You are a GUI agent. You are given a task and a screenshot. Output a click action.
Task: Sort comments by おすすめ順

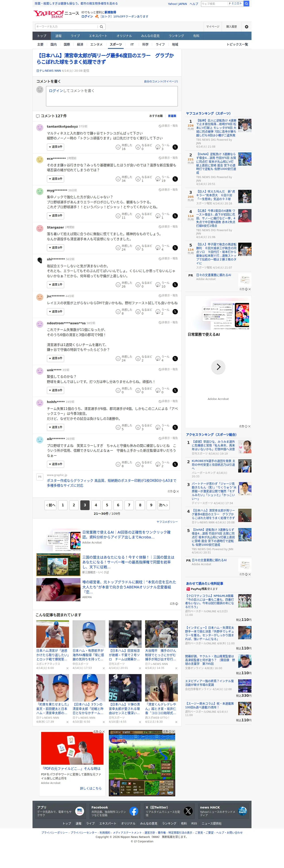(x=156, y=116)
